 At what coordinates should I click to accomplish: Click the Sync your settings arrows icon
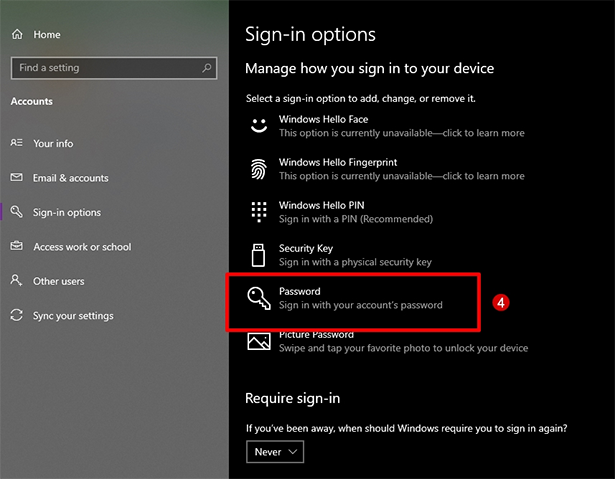coord(16,315)
